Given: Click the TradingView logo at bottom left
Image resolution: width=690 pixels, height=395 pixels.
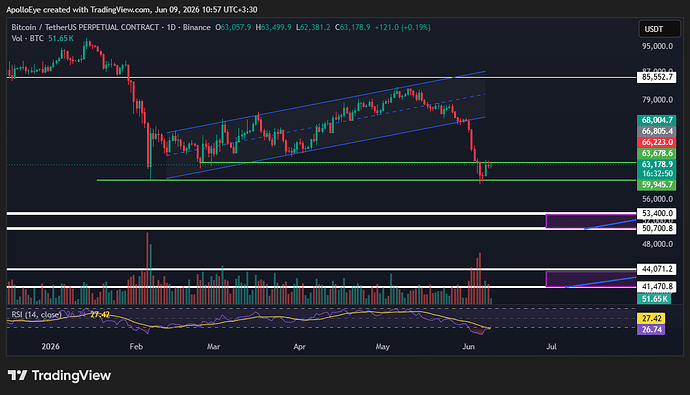Looking at the screenshot, I should [59, 375].
